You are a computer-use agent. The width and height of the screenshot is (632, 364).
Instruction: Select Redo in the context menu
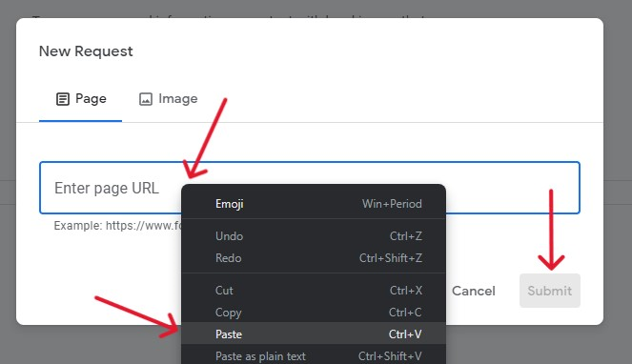[314, 258]
